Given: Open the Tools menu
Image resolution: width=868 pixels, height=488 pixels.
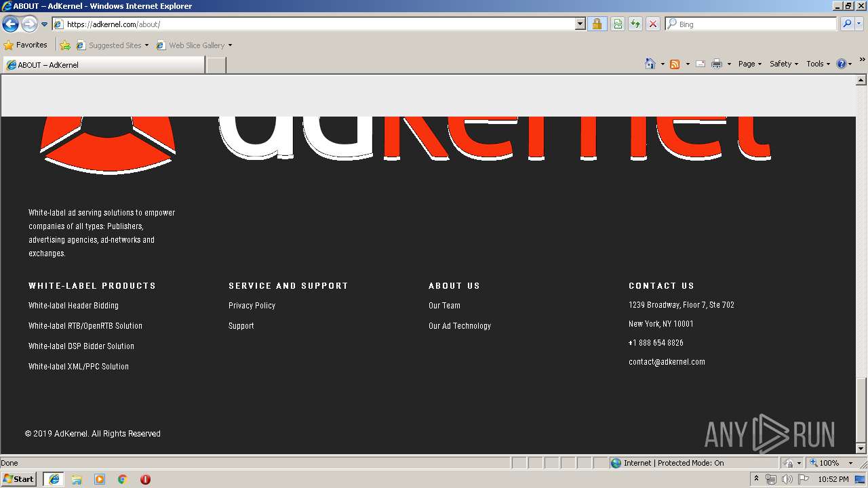Looking at the screenshot, I should click(818, 64).
